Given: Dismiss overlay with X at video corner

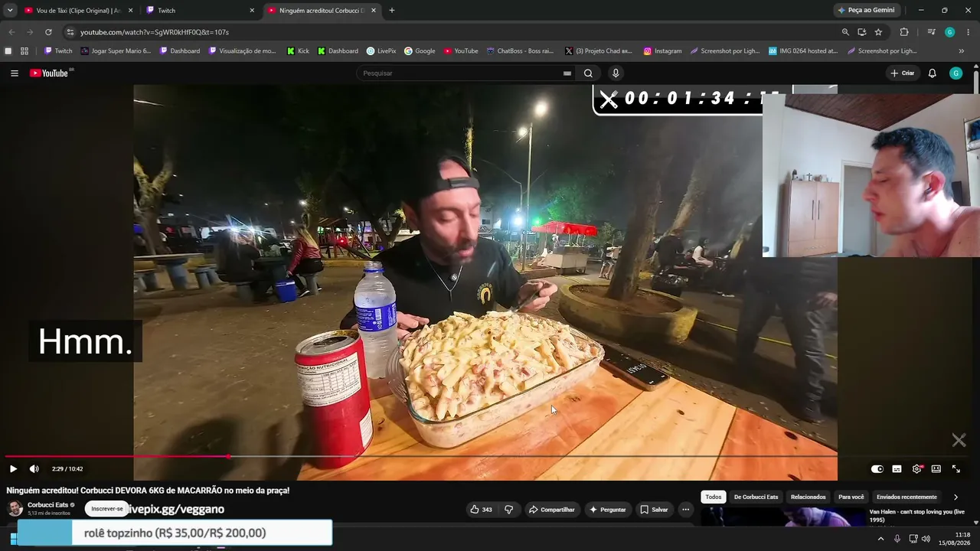Looking at the screenshot, I should tap(959, 440).
